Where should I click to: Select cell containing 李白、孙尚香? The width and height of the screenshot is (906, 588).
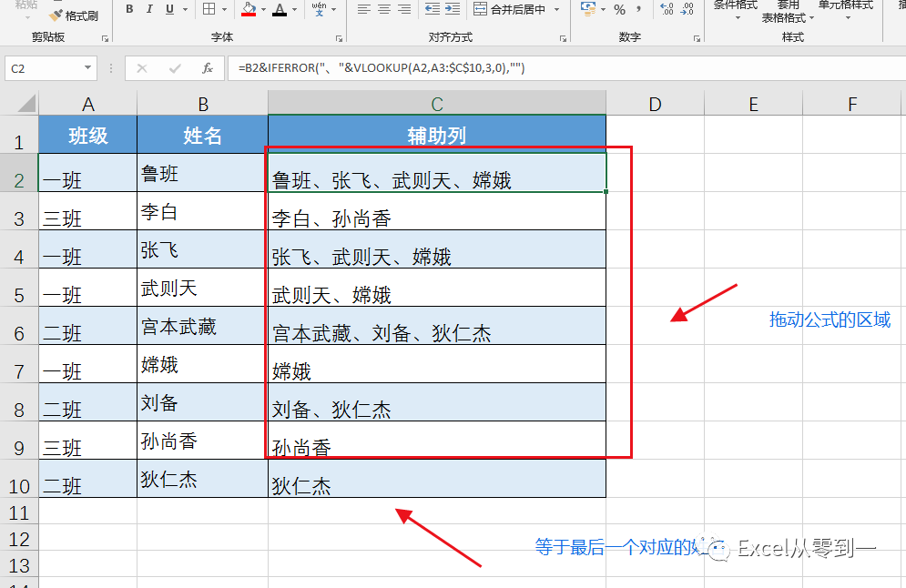click(x=437, y=211)
